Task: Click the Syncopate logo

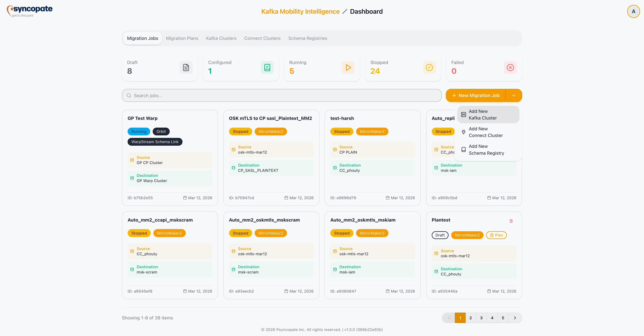Action: (29, 11)
